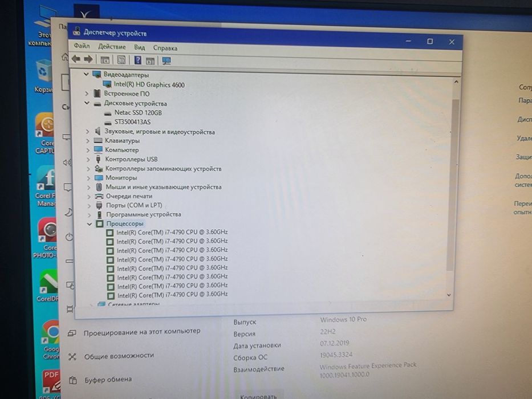Click the 07.12.2019 install date value
The image size is (532, 399).
334,343
